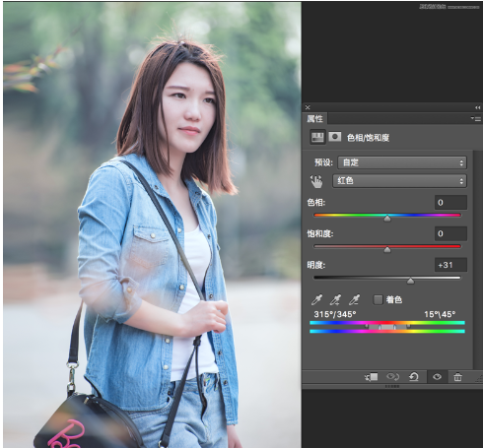Select the 属性 properties tab
This screenshot has height=448, width=483.
coord(314,118)
